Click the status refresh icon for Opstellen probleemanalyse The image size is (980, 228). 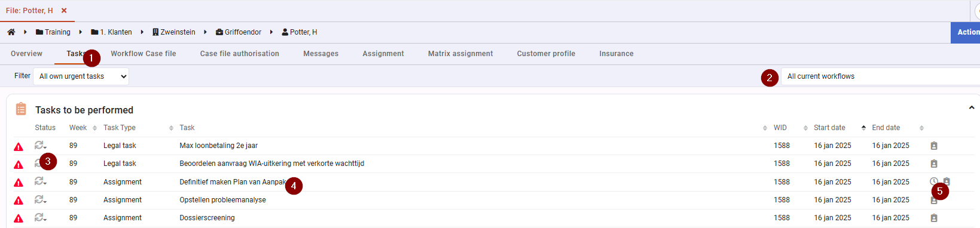[40, 200]
